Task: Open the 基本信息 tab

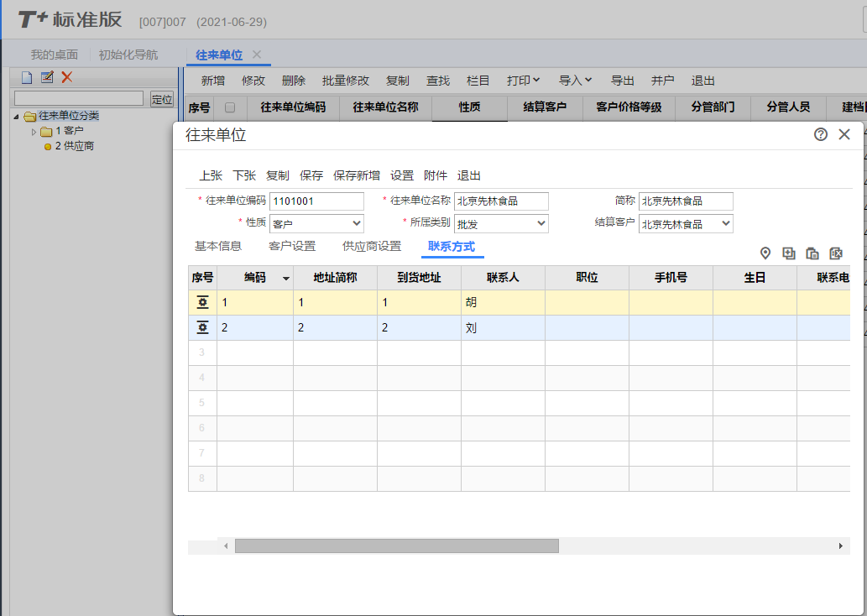Action: (x=218, y=246)
